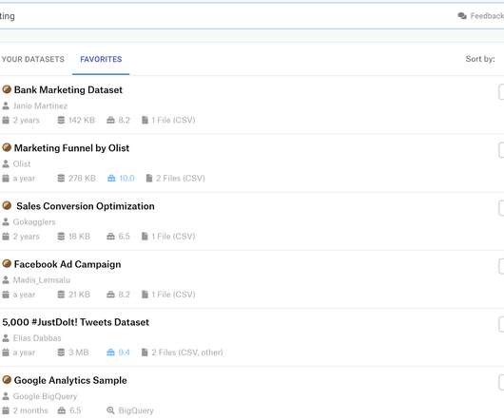Click the file icon beside 2 Files (CSV, other)
This screenshot has width=504, height=420.
[145, 353]
